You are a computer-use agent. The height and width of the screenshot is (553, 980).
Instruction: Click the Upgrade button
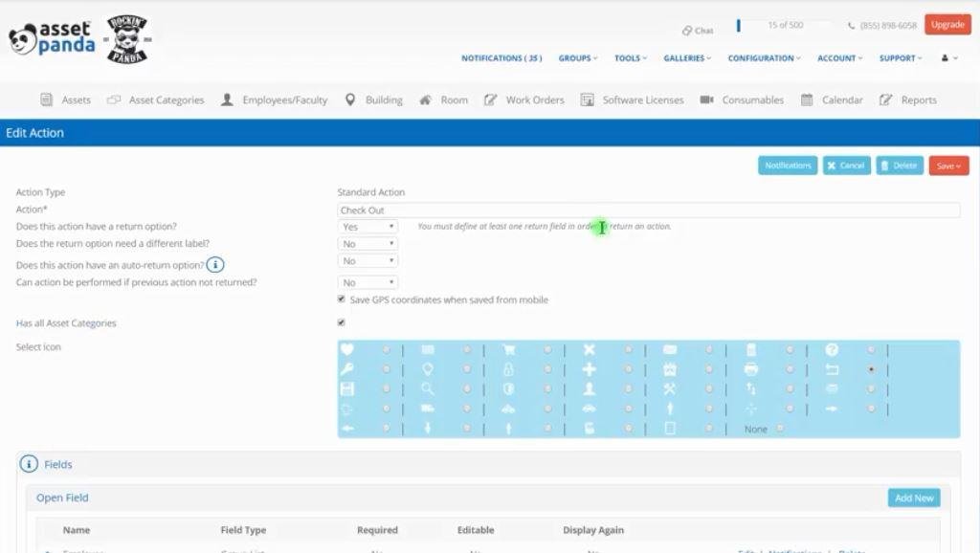pos(947,24)
